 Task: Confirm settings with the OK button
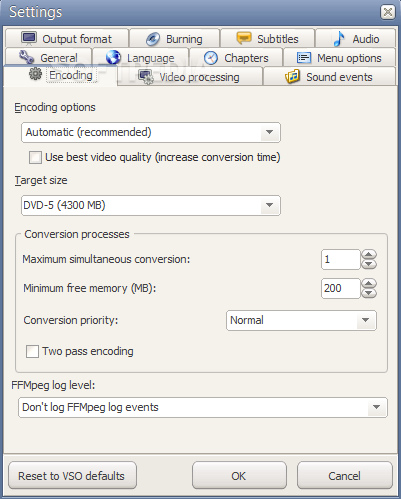[x=239, y=476]
